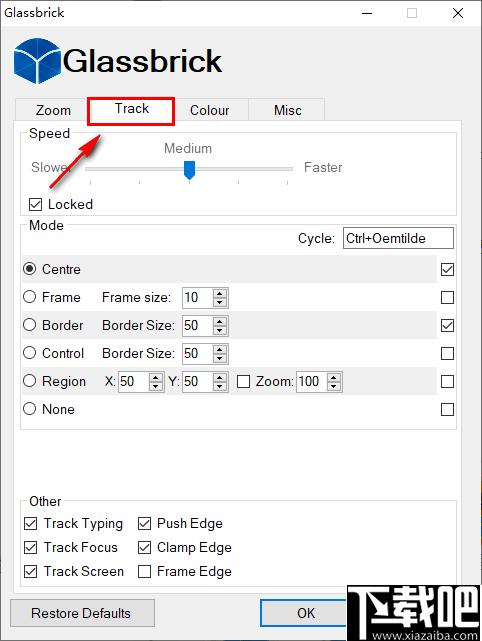Viewport: 482px width, 641px height.
Task: Choose the None mode radio button
Action: (29, 409)
